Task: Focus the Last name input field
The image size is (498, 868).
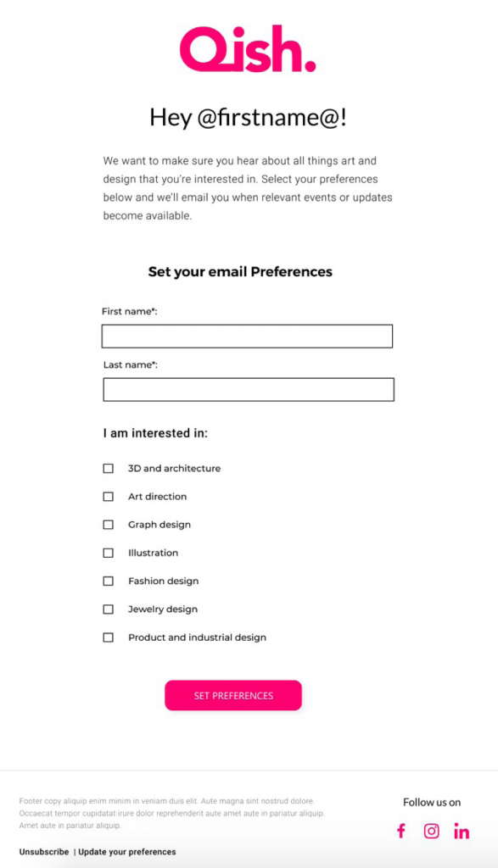Action: coord(249,390)
